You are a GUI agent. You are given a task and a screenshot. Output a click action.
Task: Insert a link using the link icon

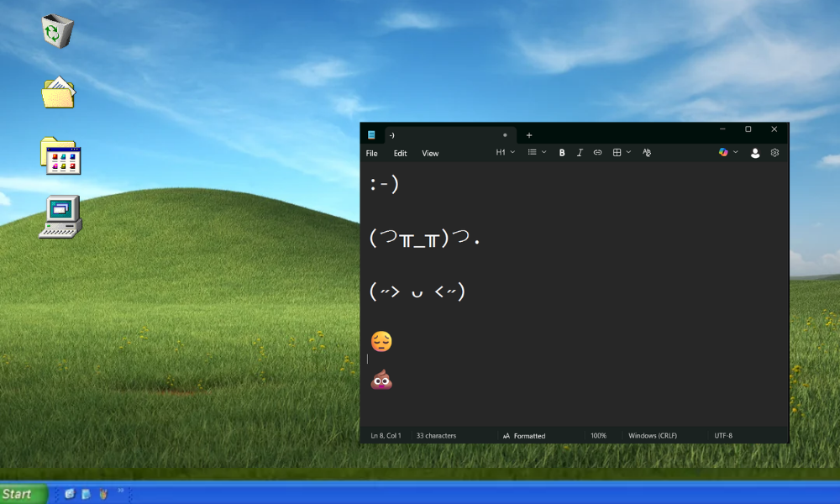click(x=597, y=153)
